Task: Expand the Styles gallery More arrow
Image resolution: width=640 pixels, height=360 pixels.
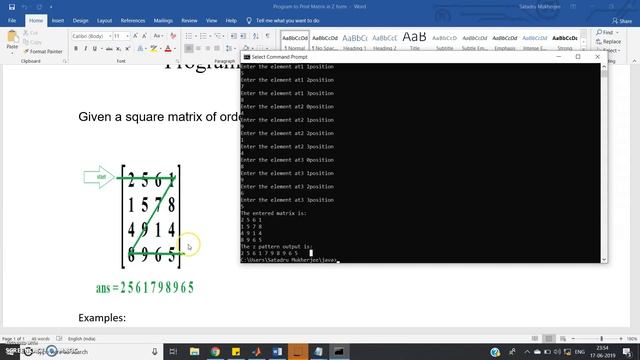Action: point(583,48)
